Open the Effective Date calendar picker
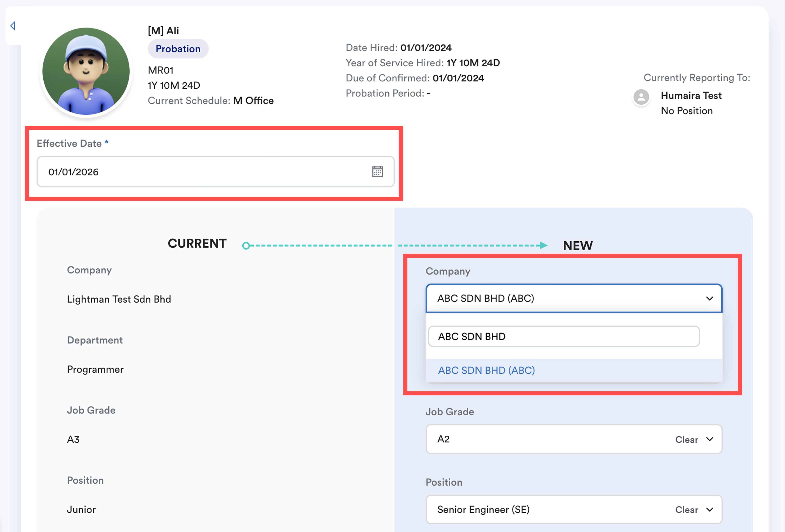The height and width of the screenshot is (532, 785). (x=377, y=172)
